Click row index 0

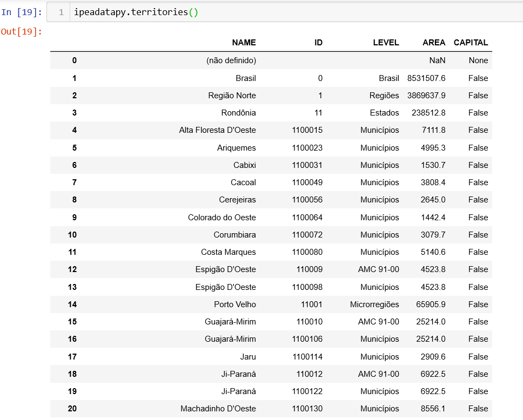point(75,60)
